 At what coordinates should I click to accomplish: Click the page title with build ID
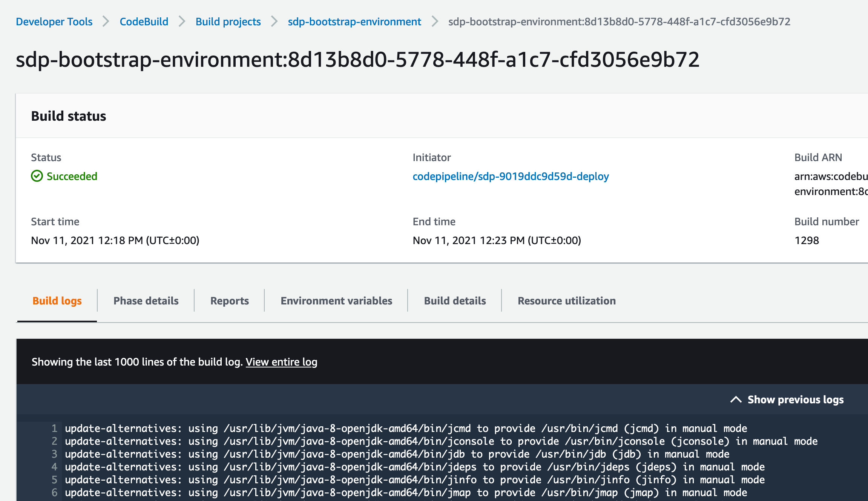tap(357, 60)
